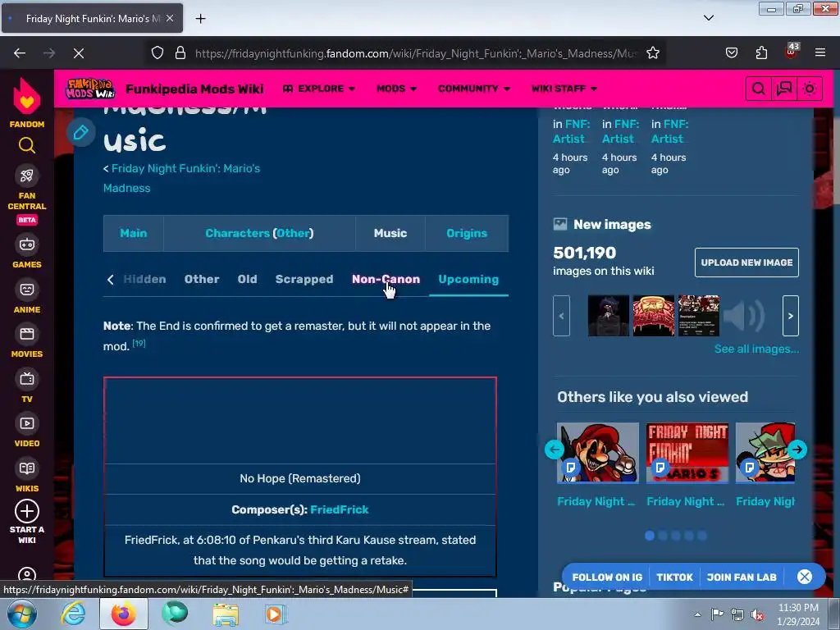Open the Mario character wiki thumbnail
The image size is (840, 630).
(598, 453)
